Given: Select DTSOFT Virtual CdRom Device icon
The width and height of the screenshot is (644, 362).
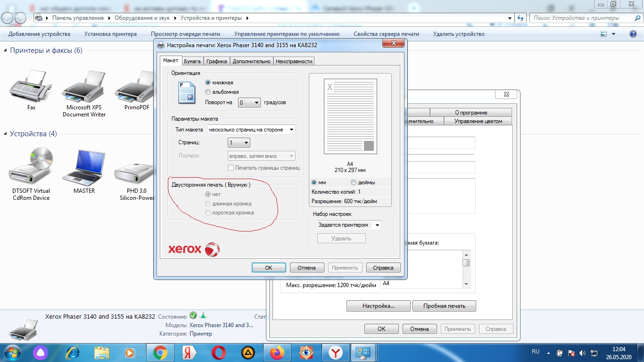Looking at the screenshot, I should pyautogui.click(x=31, y=173).
